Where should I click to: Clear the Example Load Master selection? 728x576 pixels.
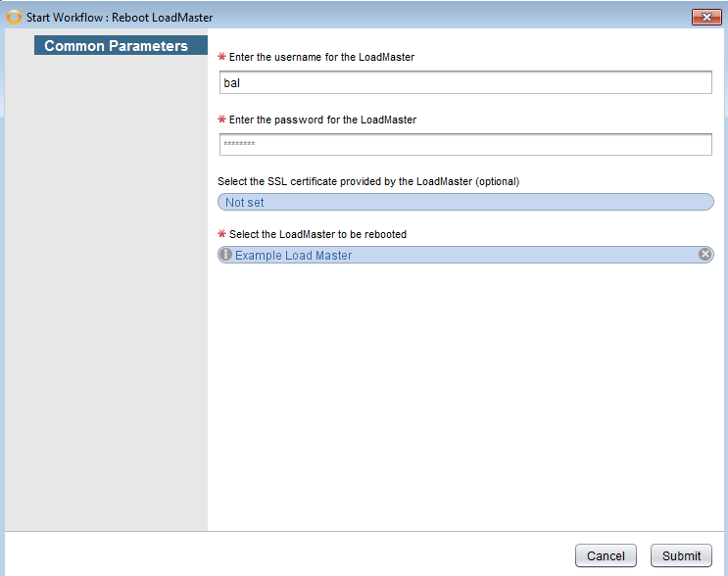tap(704, 254)
